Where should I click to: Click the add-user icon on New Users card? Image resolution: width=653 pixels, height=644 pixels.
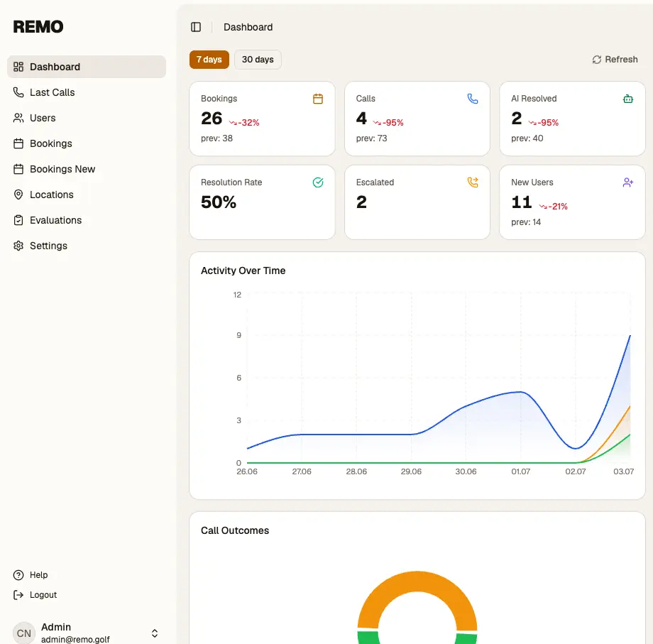pos(628,182)
